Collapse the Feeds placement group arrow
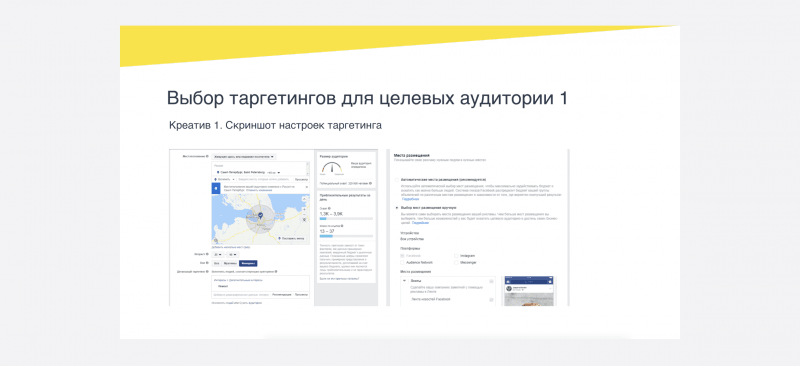This screenshot has width=800, height=366. (404, 281)
